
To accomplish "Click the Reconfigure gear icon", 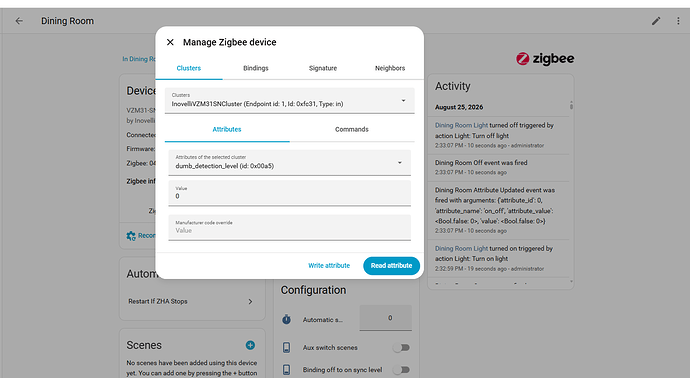I will [x=131, y=236].
